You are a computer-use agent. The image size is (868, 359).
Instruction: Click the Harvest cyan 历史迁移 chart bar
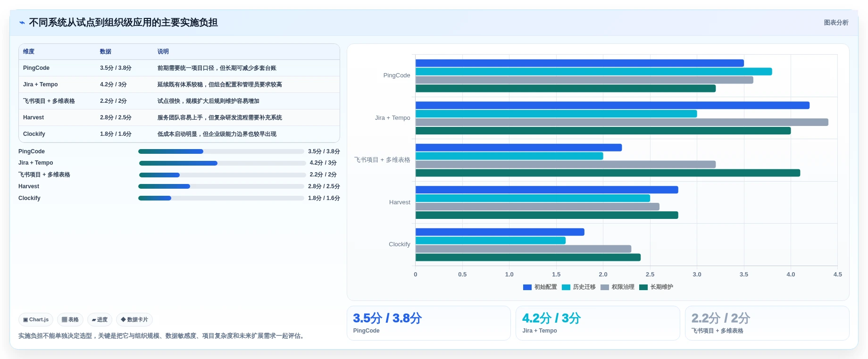pyautogui.click(x=533, y=198)
